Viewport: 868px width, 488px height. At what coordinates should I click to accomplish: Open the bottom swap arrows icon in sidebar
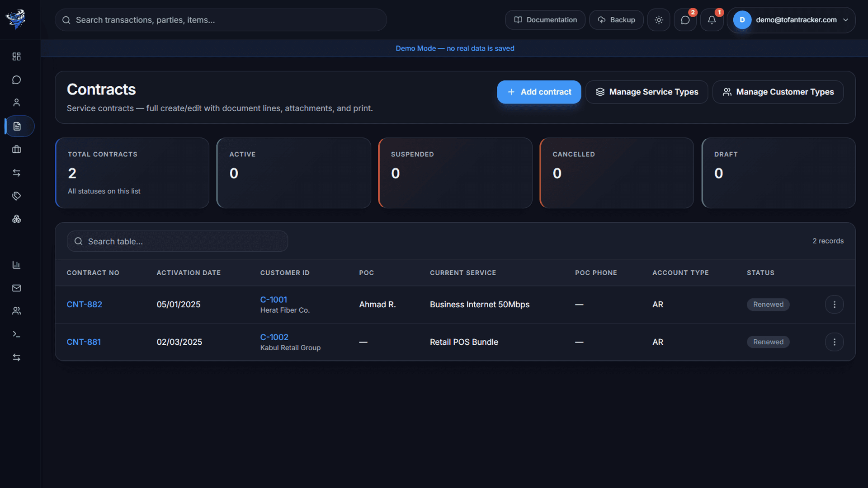tap(17, 357)
